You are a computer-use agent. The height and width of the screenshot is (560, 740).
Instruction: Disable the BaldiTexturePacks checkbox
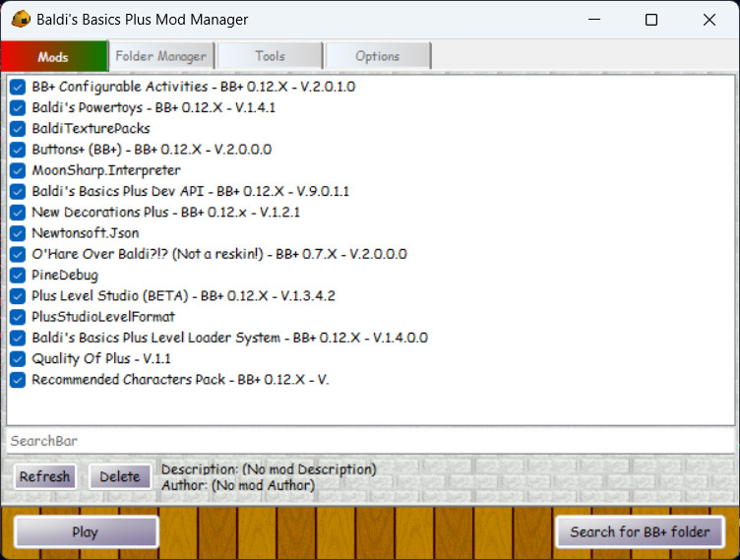point(18,129)
